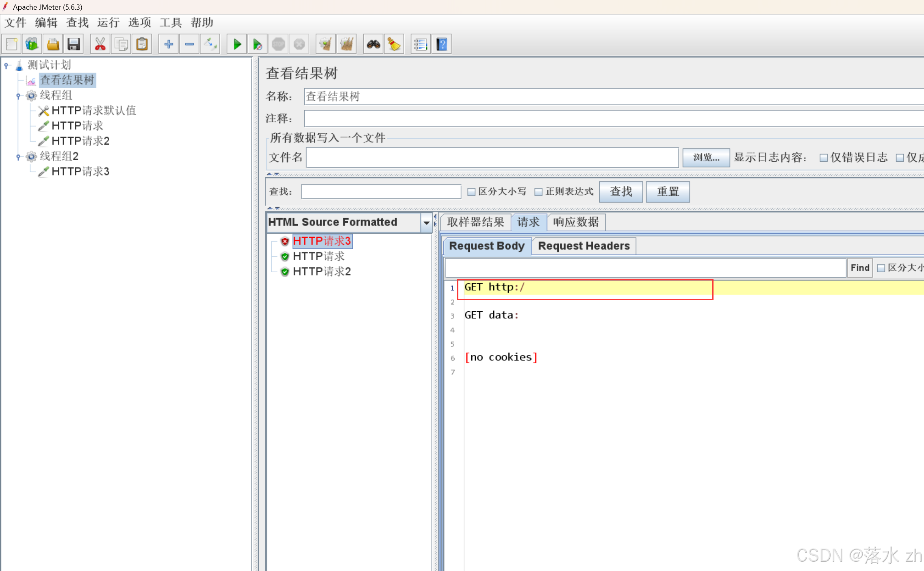This screenshot has height=571, width=924.
Task: Click the Cut scissors icon
Action: pyautogui.click(x=100, y=44)
